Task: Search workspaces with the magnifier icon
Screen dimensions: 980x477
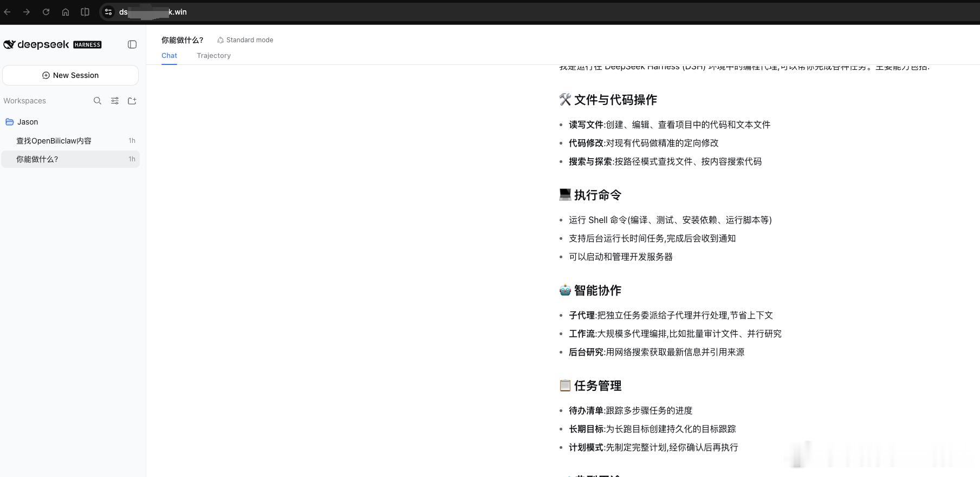Action: (98, 101)
